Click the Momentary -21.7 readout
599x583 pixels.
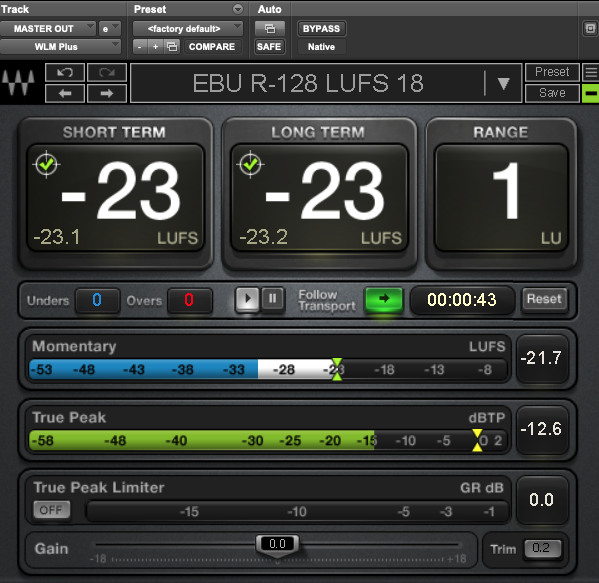(541, 358)
